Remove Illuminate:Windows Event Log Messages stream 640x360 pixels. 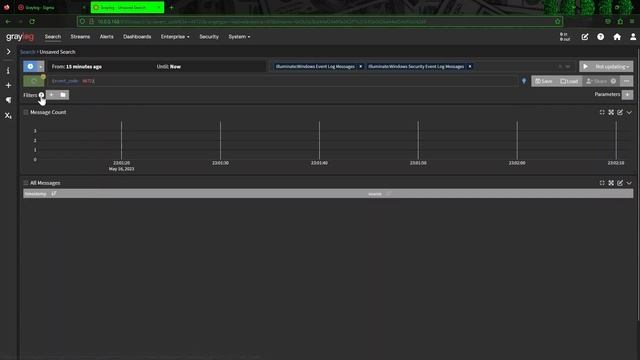click(360, 67)
